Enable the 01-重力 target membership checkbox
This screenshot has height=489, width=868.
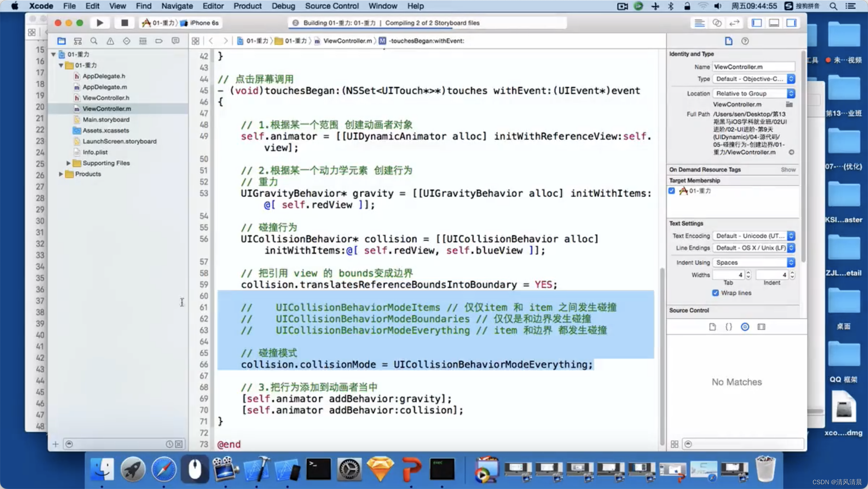point(672,191)
